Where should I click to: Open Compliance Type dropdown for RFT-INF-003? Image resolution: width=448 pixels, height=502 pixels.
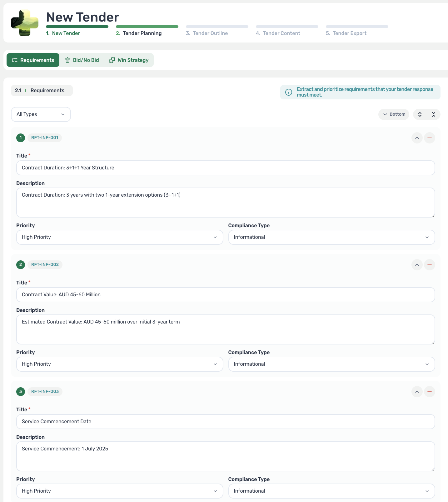pyautogui.click(x=331, y=491)
